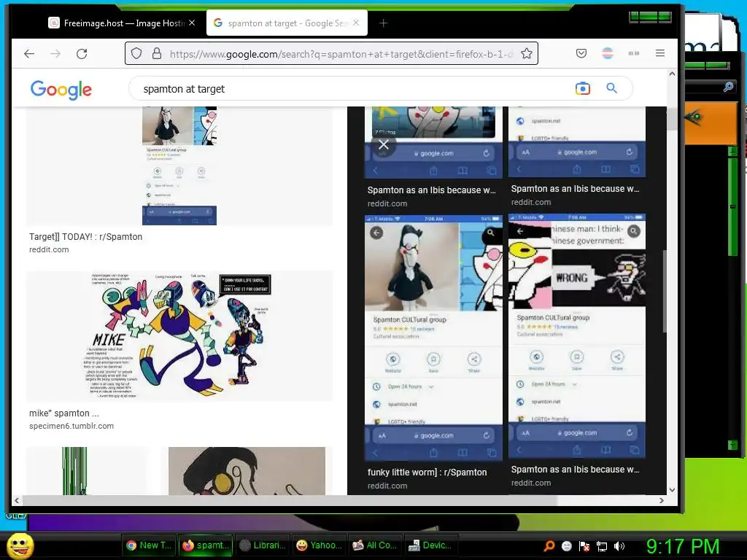The width and height of the screenshot is (747, 560).
Task: Click the 9:17 PM clock
Action: pos(683,546)
